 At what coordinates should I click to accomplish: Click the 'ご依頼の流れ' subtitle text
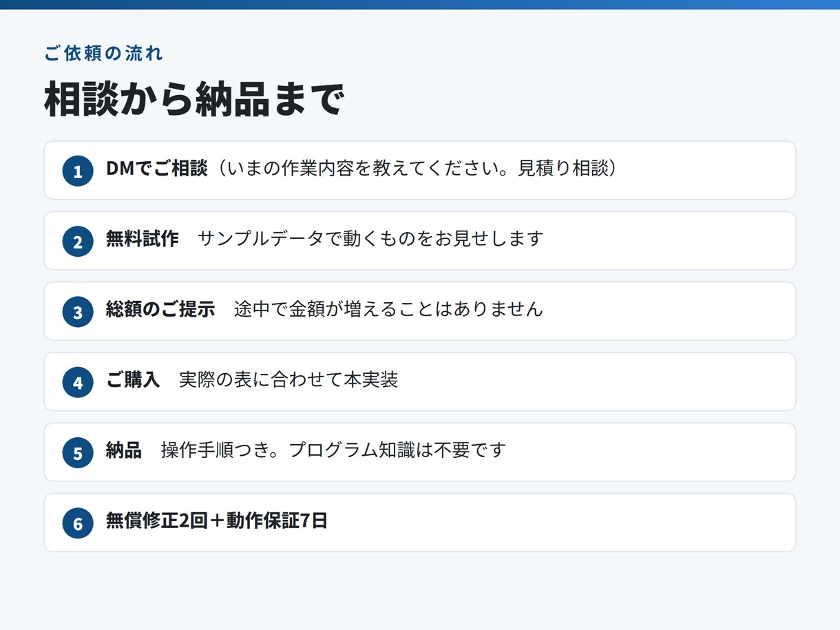point(103,54)
